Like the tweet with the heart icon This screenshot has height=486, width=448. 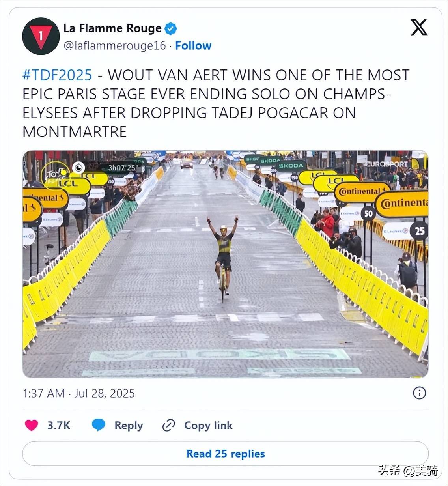32,425
